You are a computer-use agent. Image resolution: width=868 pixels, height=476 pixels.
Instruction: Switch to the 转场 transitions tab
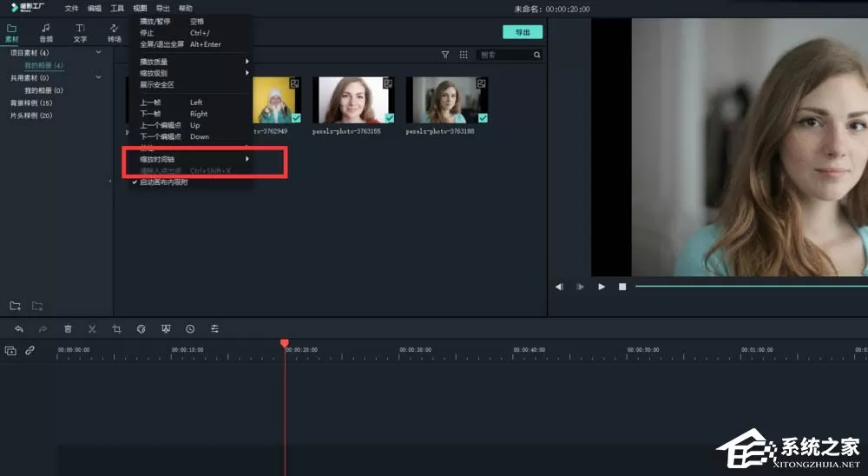tap(114, 33)
